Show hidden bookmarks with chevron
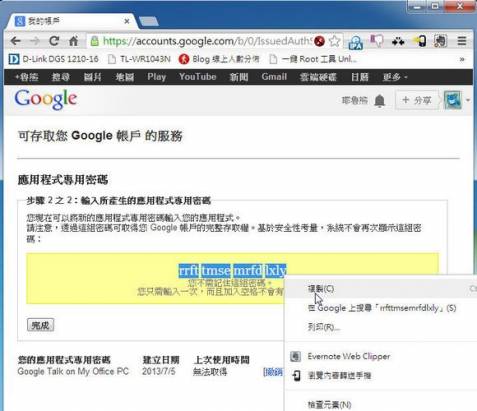Viewport: 477px width, 411px height. tap(462, 59)
